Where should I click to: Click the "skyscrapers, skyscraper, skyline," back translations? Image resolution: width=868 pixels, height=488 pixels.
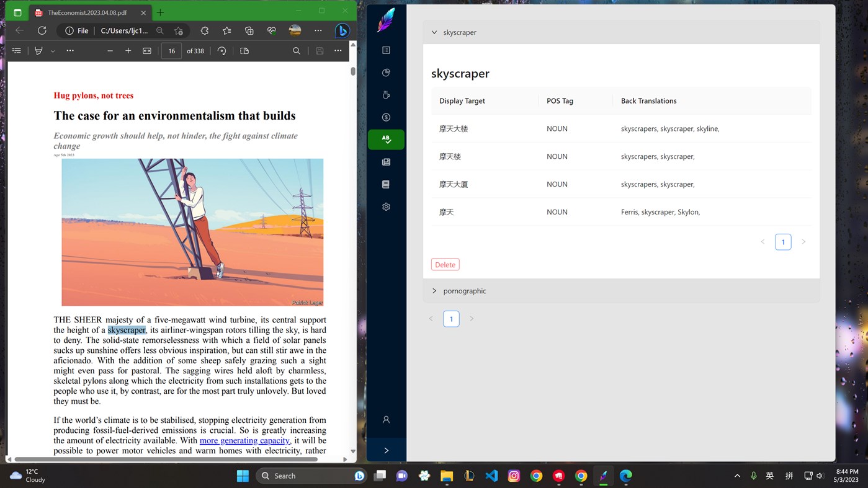tap(670, 129)
